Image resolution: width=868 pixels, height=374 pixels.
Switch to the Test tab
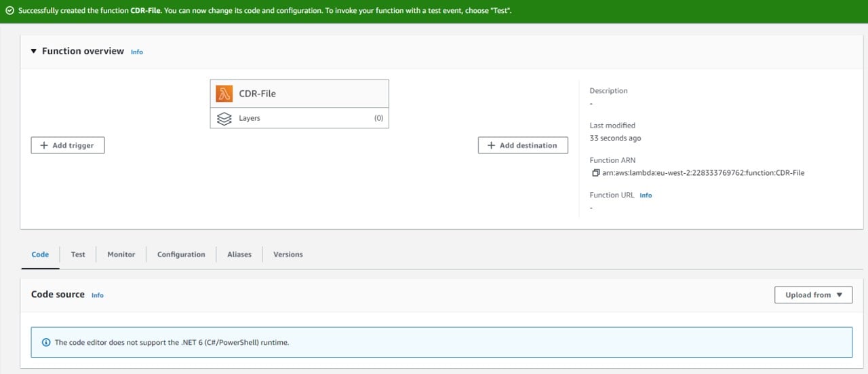[78, 255]
